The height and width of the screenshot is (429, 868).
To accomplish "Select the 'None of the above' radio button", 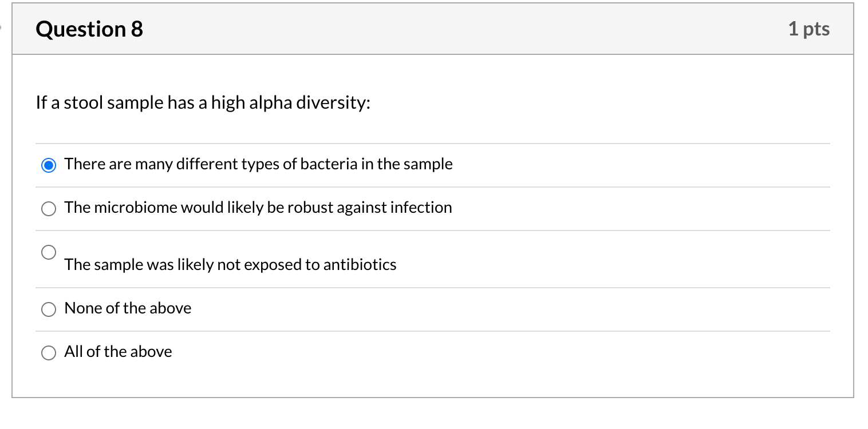I will pos(49,309).
